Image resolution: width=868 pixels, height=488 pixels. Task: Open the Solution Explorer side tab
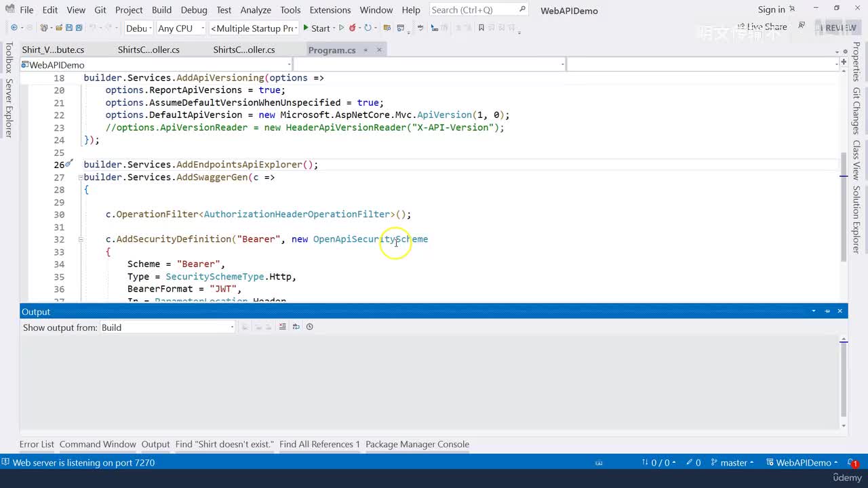856,220
